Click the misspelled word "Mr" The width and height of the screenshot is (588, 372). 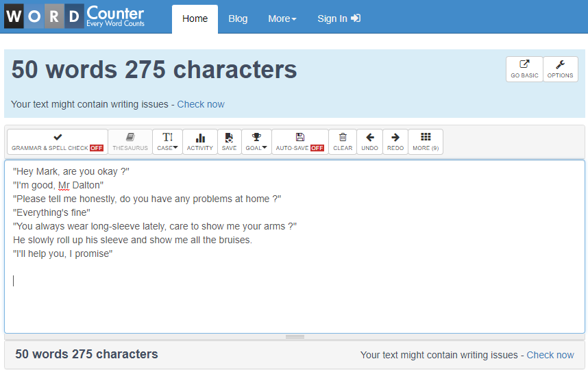point(64,185)
